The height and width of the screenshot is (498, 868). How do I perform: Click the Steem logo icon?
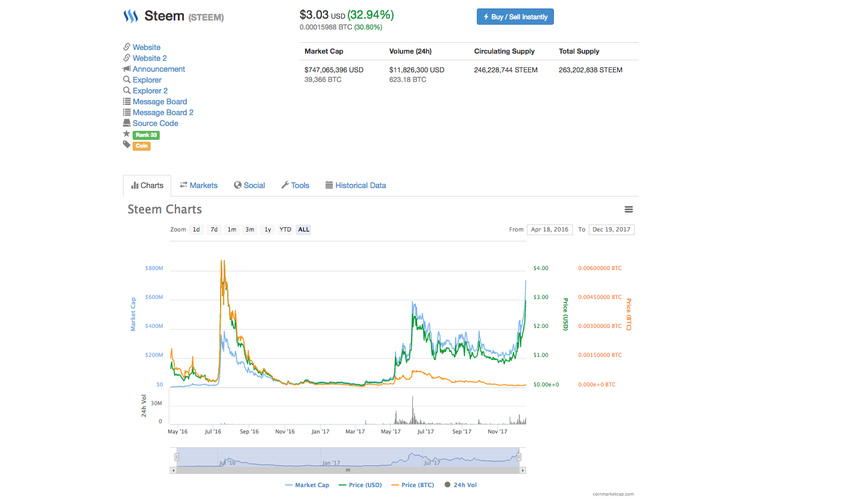tap(131, 16)
